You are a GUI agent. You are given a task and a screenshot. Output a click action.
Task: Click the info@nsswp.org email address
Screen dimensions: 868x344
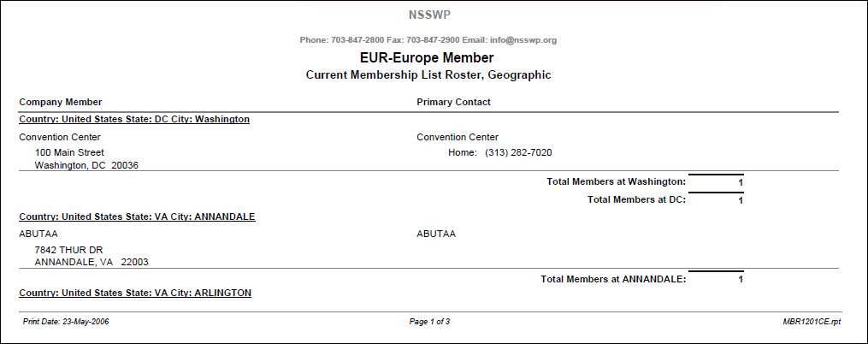524,40
